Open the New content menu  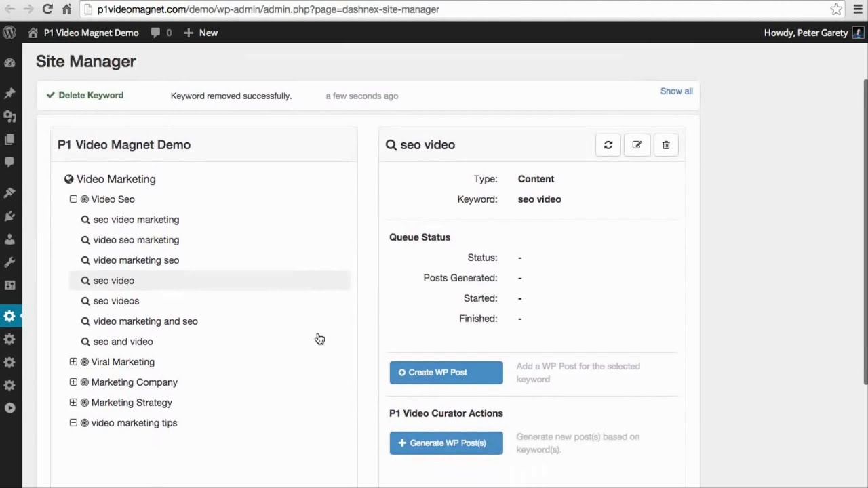[201, 33]
